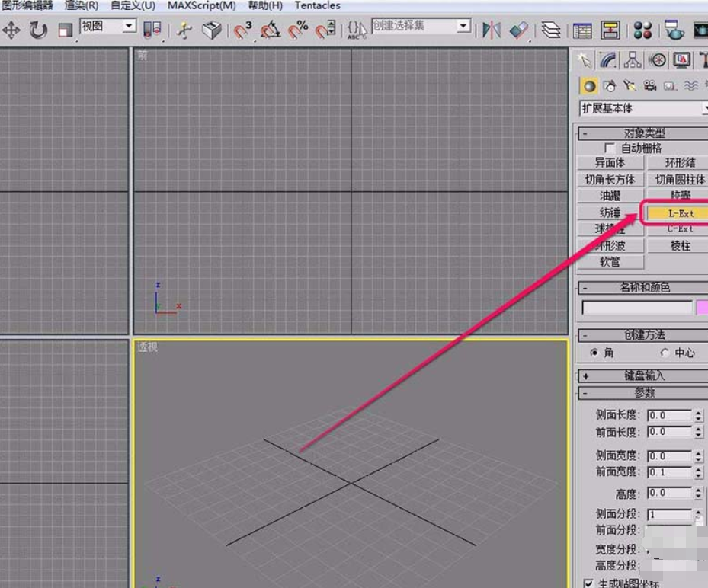This screenshot has width=708, height=588.
Task: Open the pink object color swatch
Action: [703, 308]
